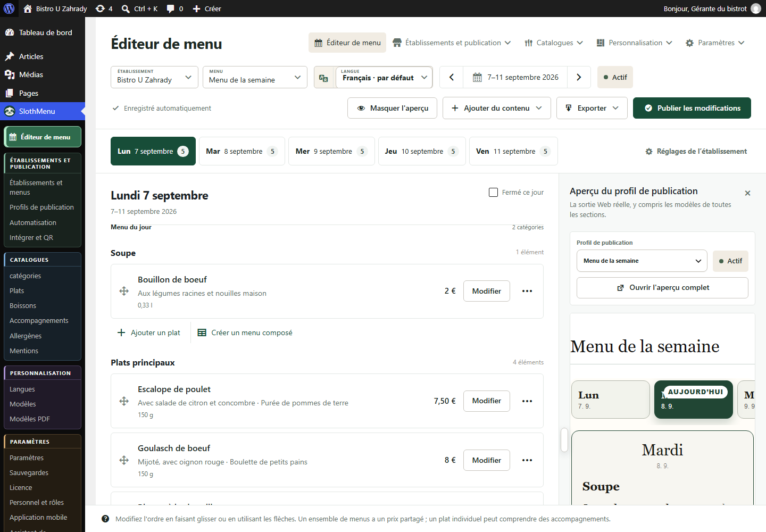Screen dimensions: 766x532
Task: Close the publication profile preview panel
Action: coord(747,193)
